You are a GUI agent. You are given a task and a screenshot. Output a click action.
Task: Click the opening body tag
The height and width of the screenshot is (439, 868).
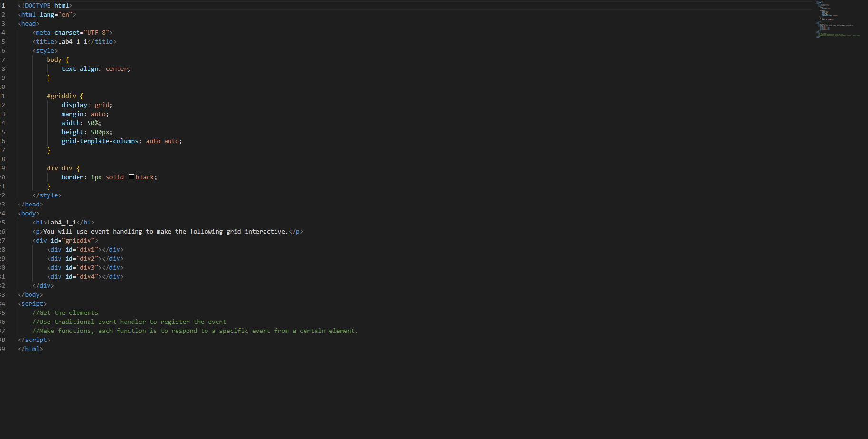[x=29, y=214]
